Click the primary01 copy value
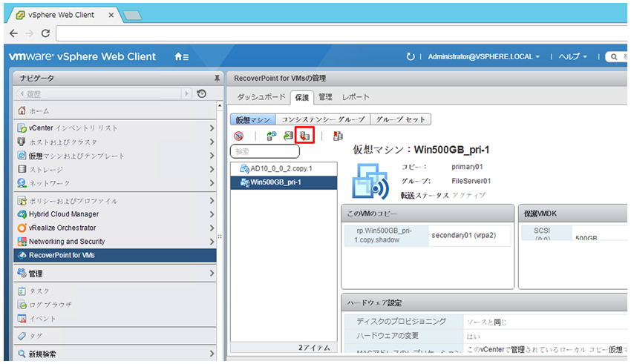631x364 pixels. point(467,167)
